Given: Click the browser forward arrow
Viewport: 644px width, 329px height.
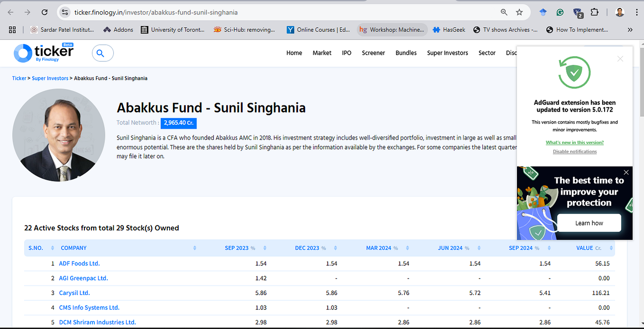Looking at the screenshot, I should (x=28, y=12).
